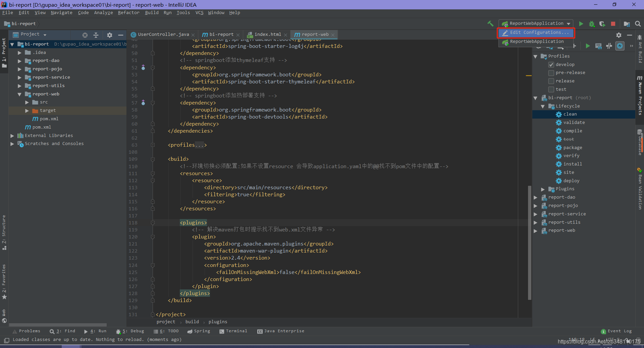Hide the Maven Projects panel
Viewport: 644px width, 348px height.
(x=630, y=35)
